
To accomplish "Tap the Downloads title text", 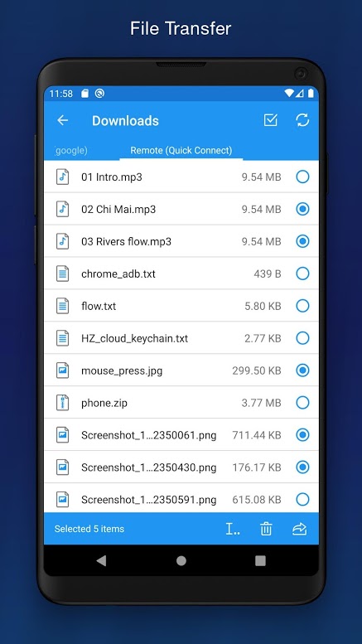I will 125,120.
